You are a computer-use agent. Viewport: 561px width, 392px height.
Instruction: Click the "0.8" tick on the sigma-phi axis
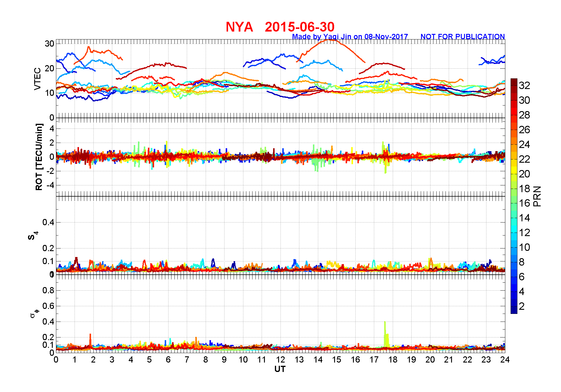pyautogui.click(x=48, y=290)
